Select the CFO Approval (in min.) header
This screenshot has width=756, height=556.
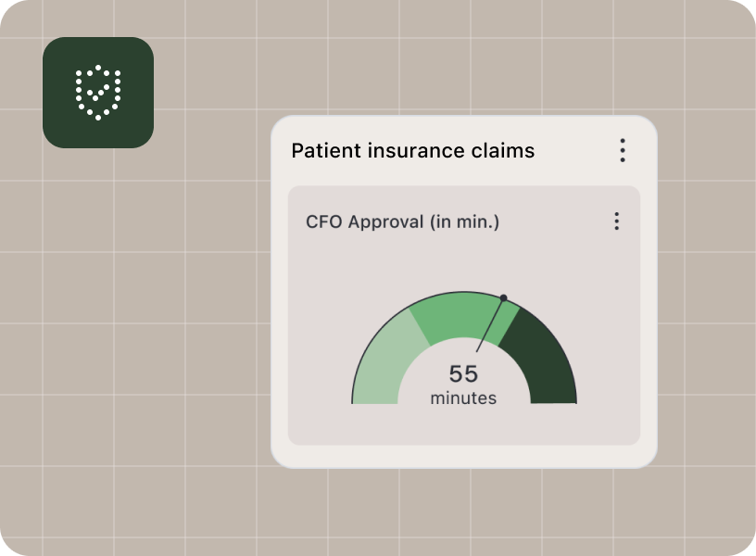click(x=402, y=221)
